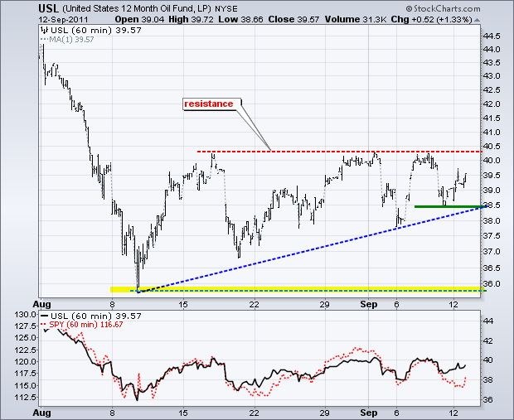Click the 40.5 price level on right axis

[x=492, y=147]
